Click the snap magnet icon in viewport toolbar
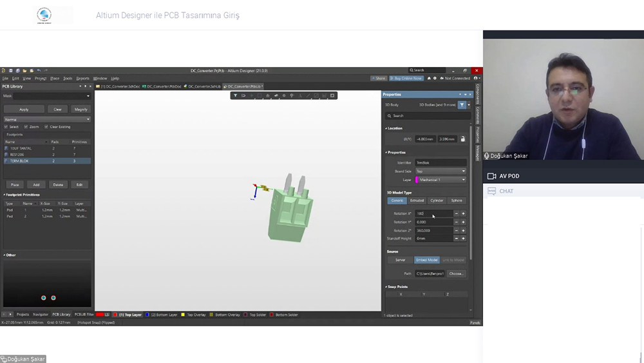This screenshot has height=363, width=644. (243, 96)
